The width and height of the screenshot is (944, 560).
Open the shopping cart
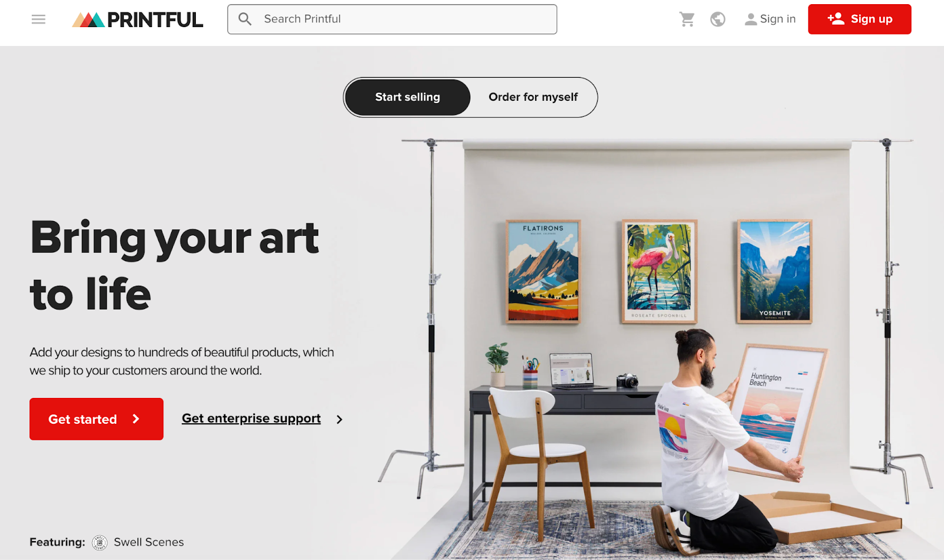tap(687, 19)
